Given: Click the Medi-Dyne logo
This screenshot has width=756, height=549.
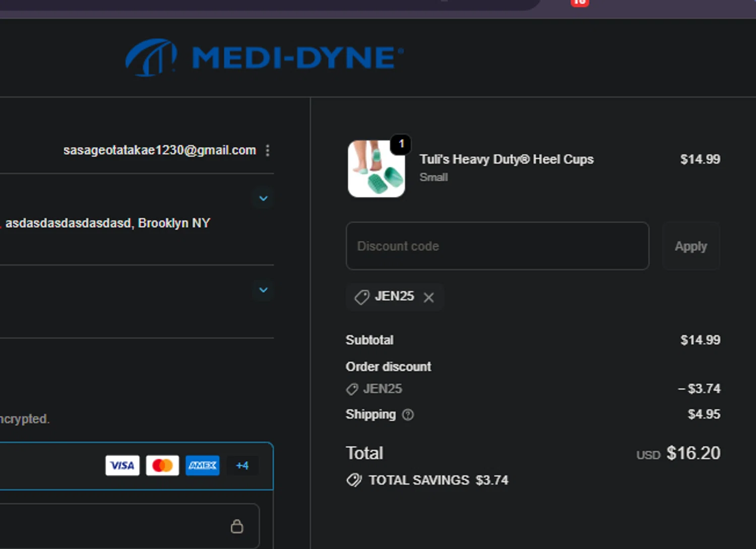Looking at the screenshot, I should click(265, 57).
